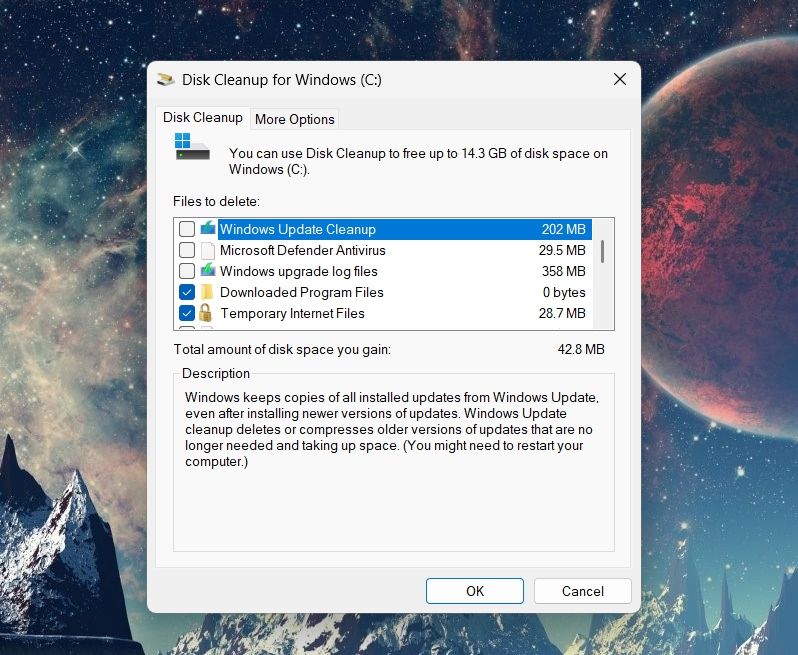Click the Downloaded Program Files folder icon
The image size is (798, 655).
click(x=207, y=292)
